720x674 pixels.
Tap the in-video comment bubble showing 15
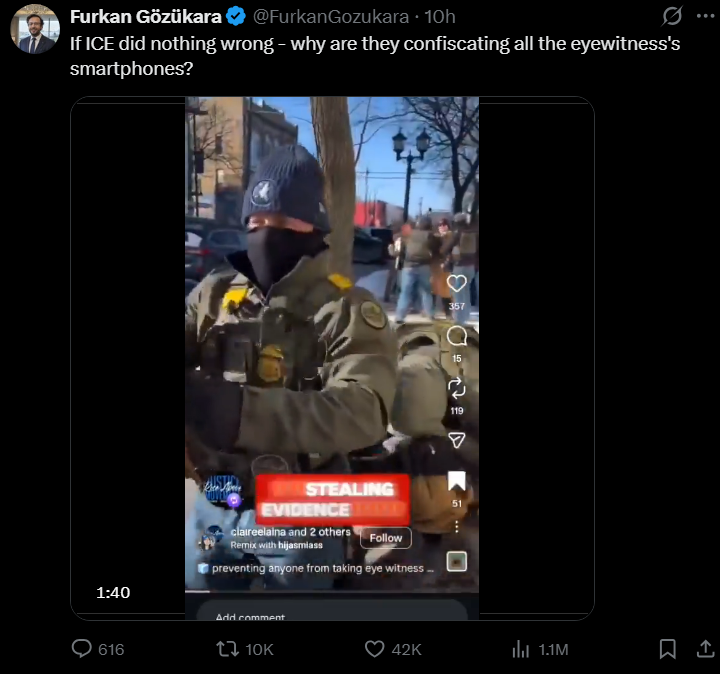456,336
